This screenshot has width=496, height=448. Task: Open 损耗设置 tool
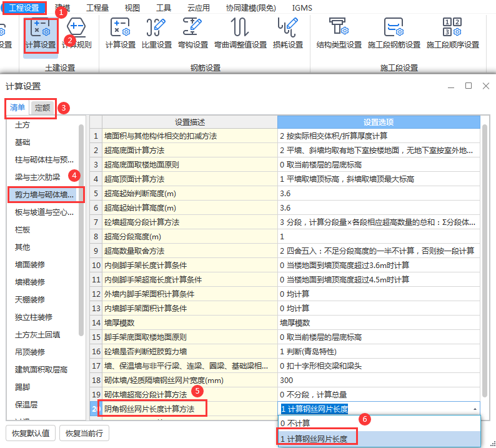288,34
